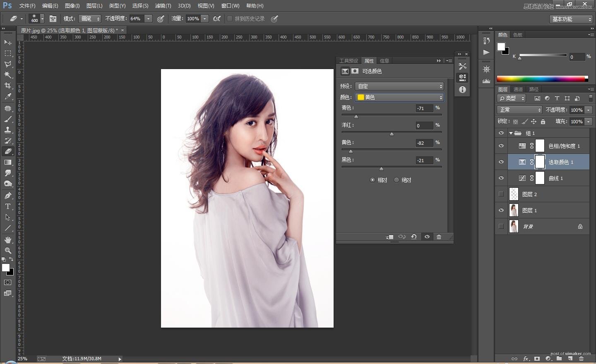Hide the 色相/饱和度 1 layer

tap(501, 146)
